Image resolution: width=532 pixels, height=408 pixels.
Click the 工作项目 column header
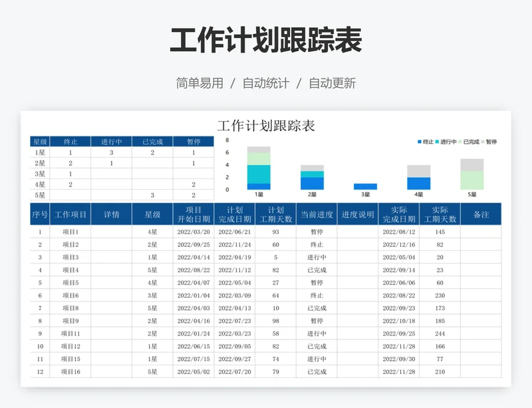tap(70, 214)
